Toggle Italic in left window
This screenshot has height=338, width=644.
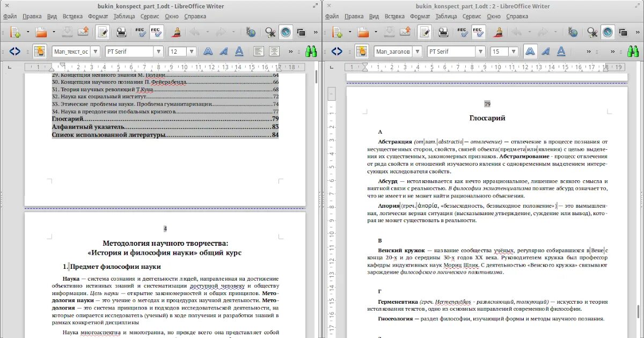click(x=224, y=52)
